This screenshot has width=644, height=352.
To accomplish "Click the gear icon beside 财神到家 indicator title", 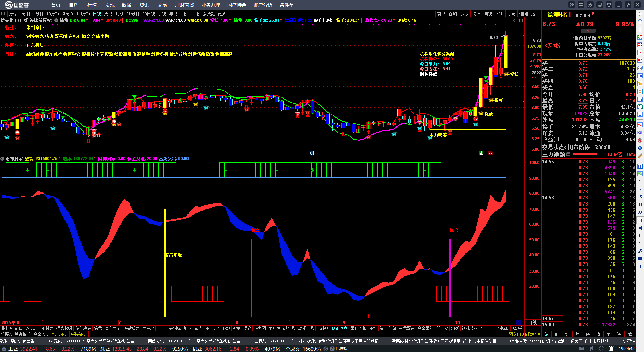I will 2,159.
